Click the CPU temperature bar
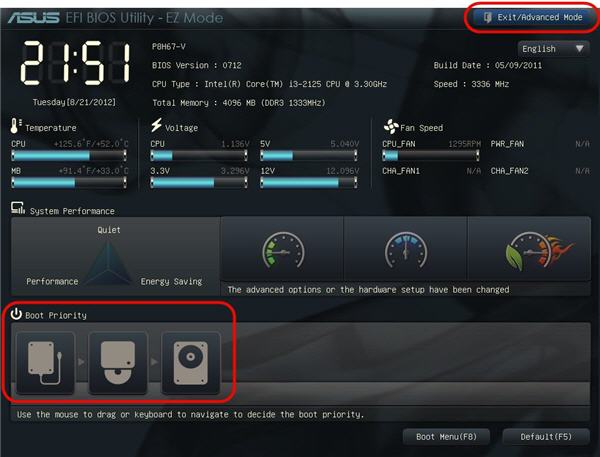Image resolution: width=600 pixels, height=457 pixels. (69, 155)
